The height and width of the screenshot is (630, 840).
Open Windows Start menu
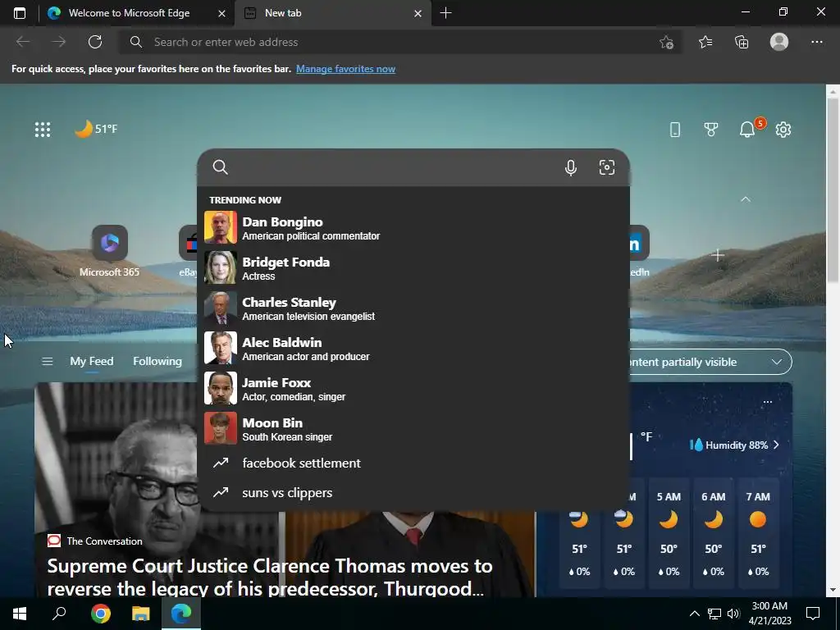20,614
